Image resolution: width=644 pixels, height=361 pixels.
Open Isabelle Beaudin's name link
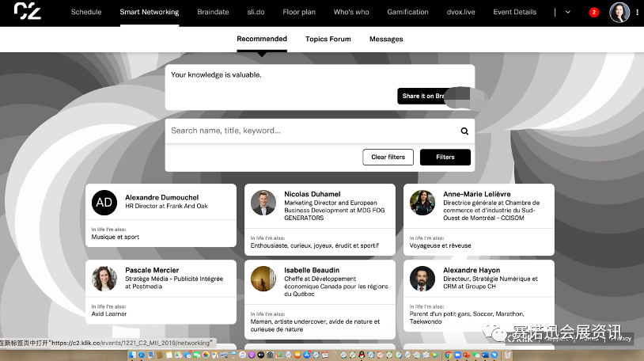pos(312,270)
